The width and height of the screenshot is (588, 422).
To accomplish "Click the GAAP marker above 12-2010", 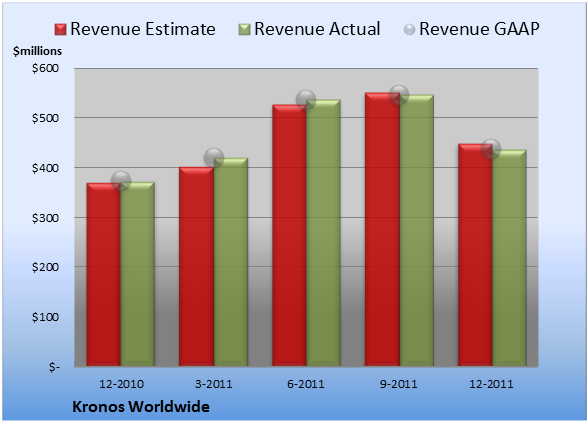I will point(121,181).
